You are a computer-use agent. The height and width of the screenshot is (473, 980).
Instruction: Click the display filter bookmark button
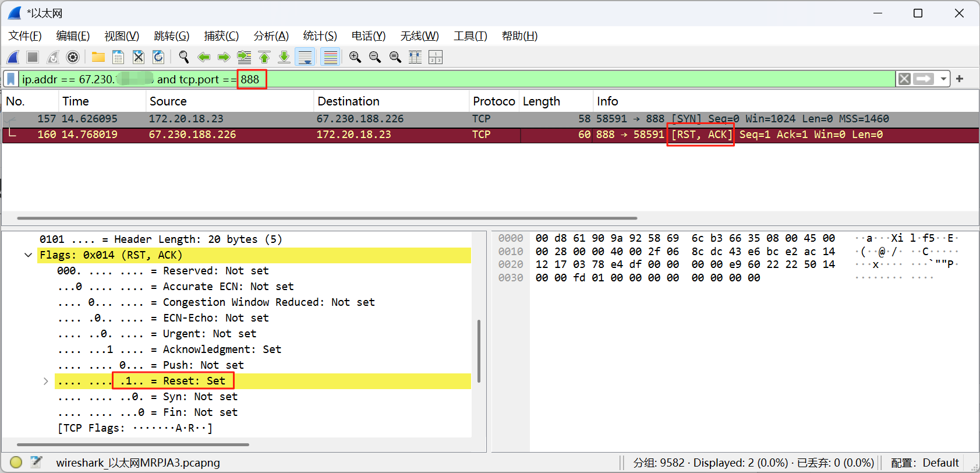click(x=11, y=79)
